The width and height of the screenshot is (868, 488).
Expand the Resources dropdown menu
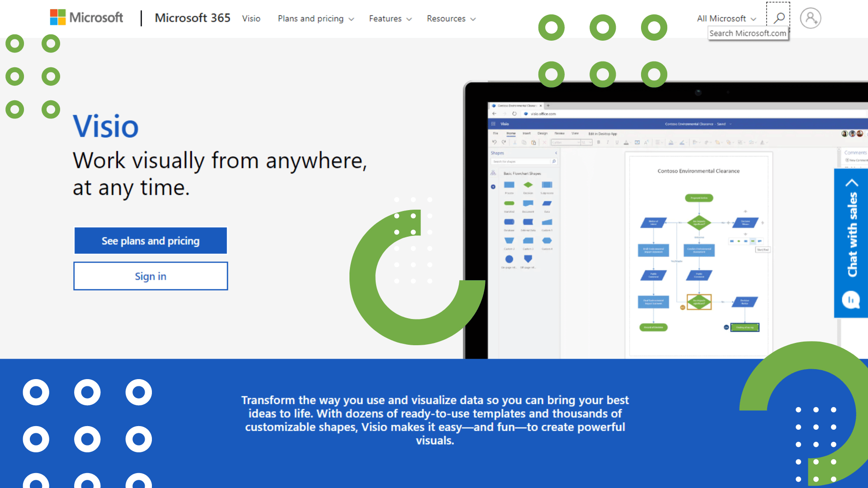tap(450, 19)
